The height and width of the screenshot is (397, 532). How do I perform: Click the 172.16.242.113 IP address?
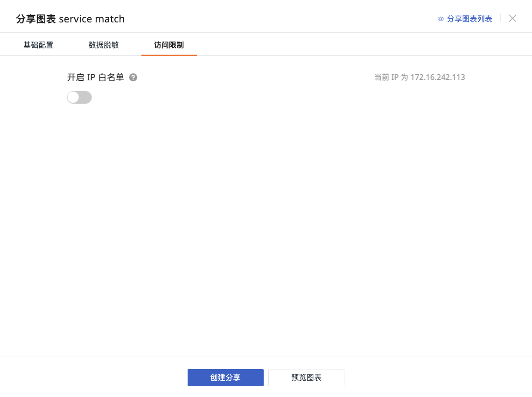[x=438, y=78]
